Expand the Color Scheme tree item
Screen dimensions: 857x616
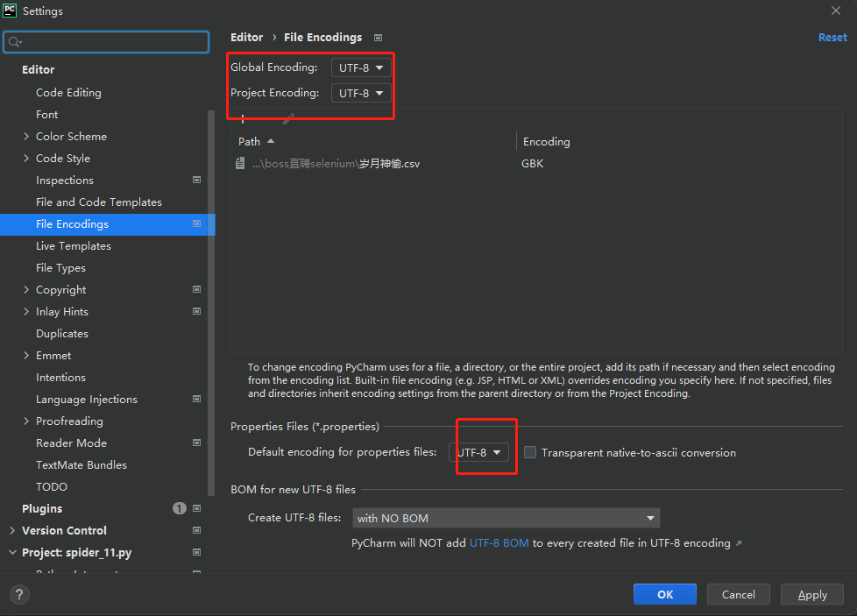27,136
